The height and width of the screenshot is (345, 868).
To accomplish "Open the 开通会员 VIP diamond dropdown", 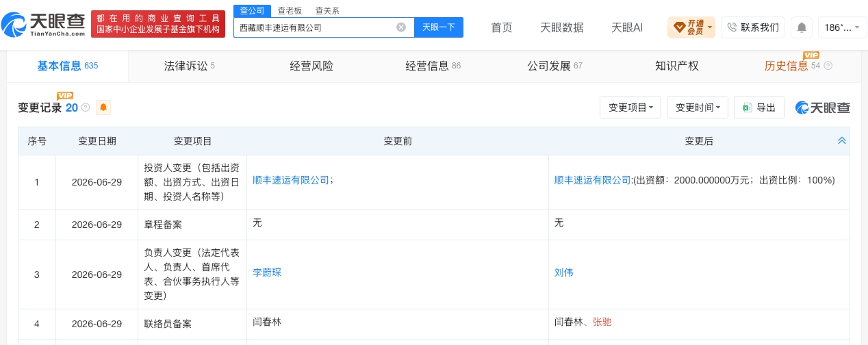I will tap(691, 27).
